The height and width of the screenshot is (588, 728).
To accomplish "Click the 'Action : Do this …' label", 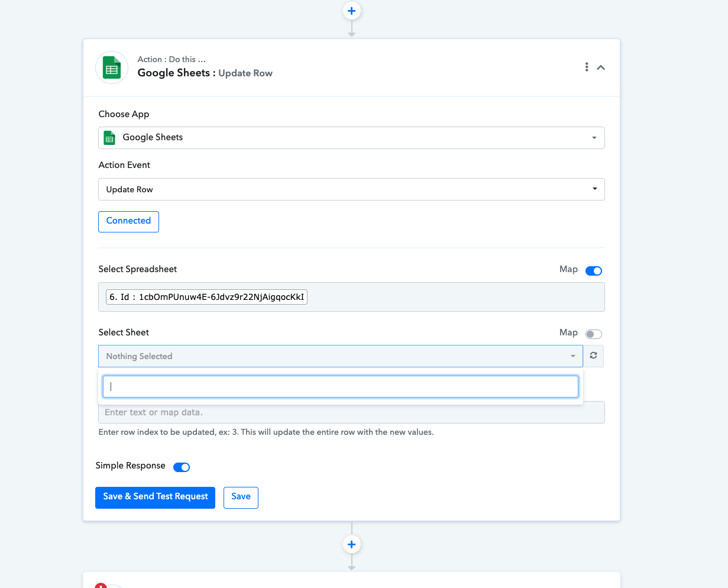I will (172, 60).
